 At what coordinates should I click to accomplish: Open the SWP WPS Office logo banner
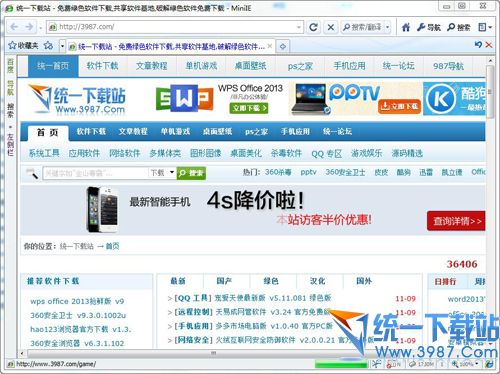coord(184,98)
